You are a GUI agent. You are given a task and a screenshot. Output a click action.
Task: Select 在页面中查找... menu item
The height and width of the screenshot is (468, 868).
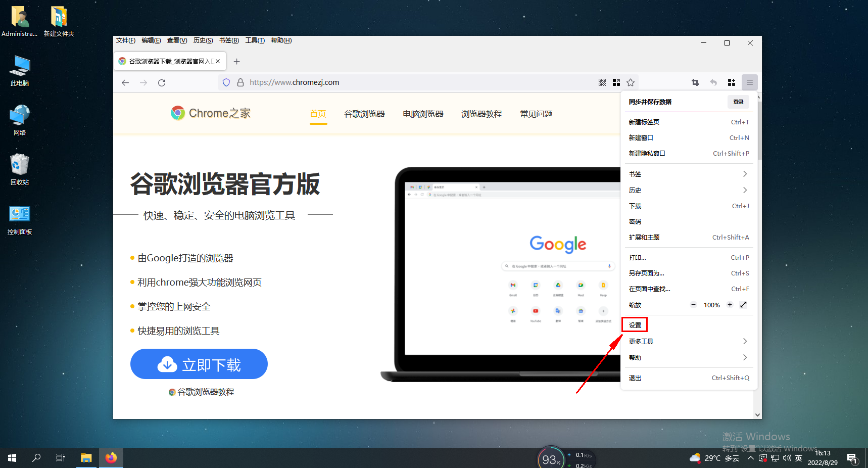689,289
